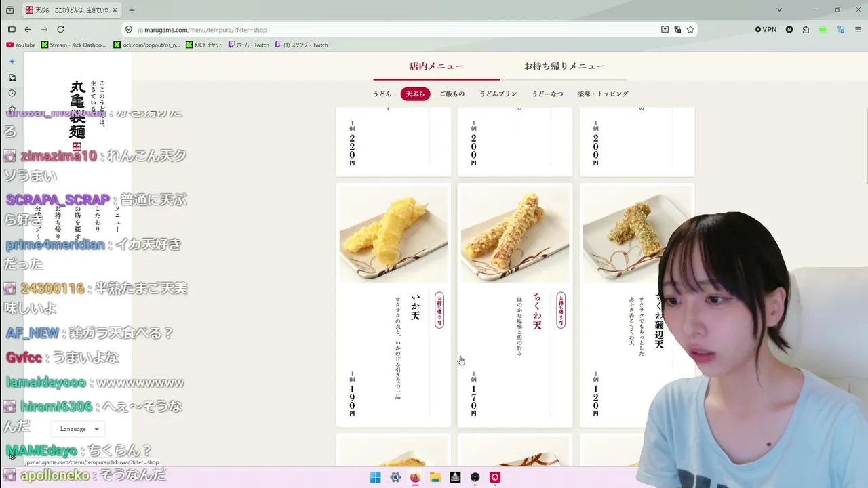Screen dimensions: 868x488
Task: Open the sidebar settings gear icon
Action: [x=12, y=456]
